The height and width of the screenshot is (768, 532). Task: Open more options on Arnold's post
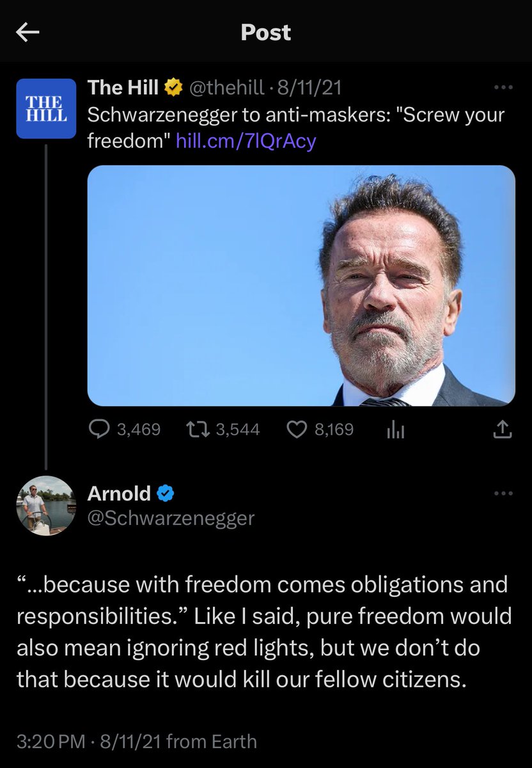504,493
